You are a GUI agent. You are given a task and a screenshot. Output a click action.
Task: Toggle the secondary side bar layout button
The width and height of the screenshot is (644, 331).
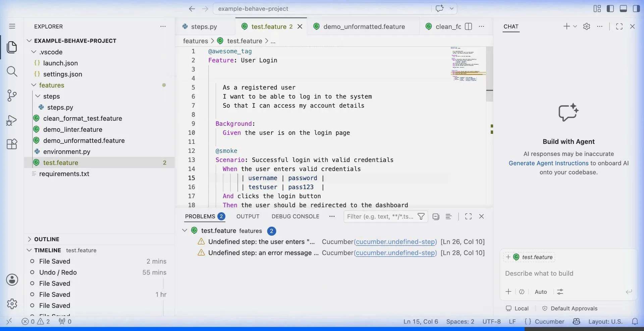pos(636,9)
